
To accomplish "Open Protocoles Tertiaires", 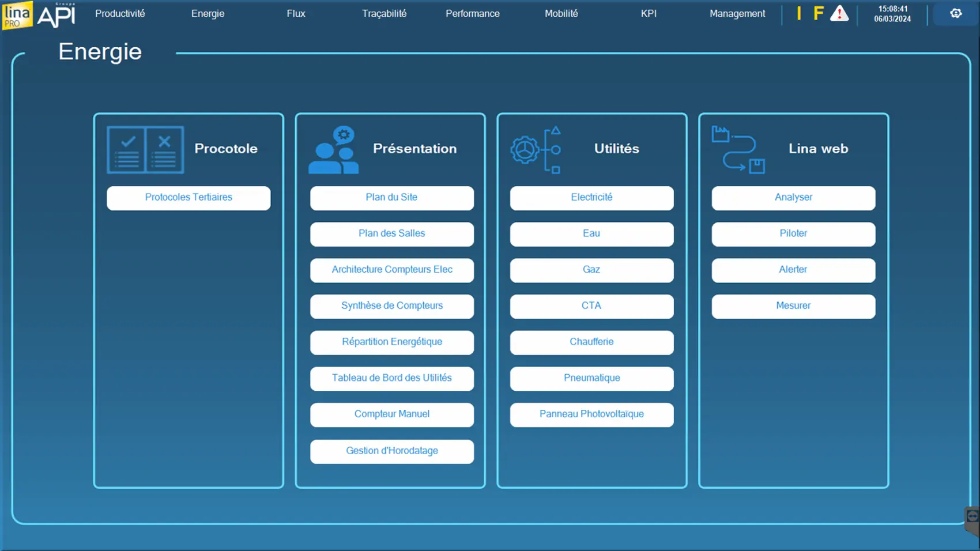I will coord(189,198).
